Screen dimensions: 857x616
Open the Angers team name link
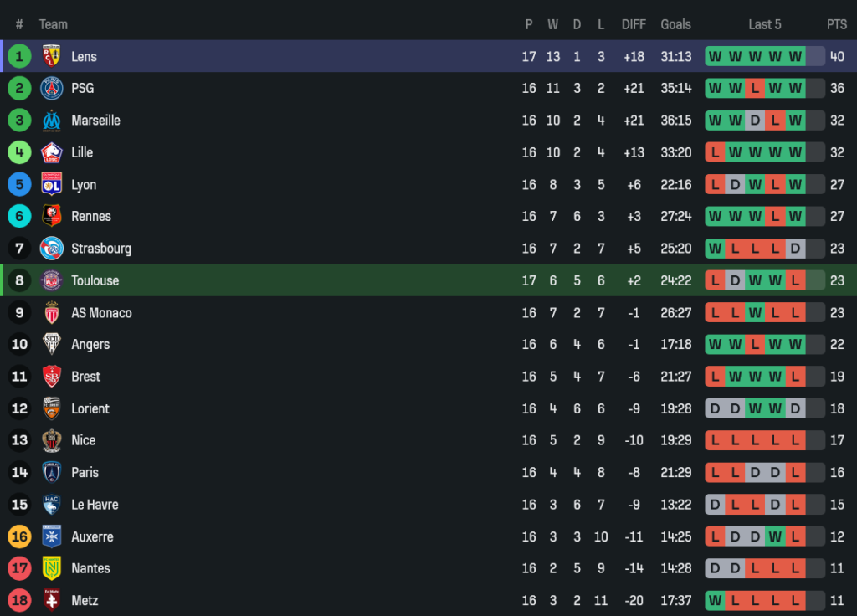click(x=90, y=344)
